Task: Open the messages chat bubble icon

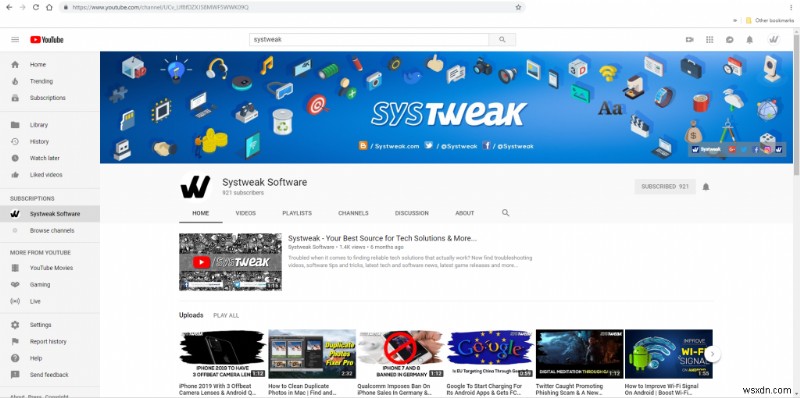Action: click(730, 40)
